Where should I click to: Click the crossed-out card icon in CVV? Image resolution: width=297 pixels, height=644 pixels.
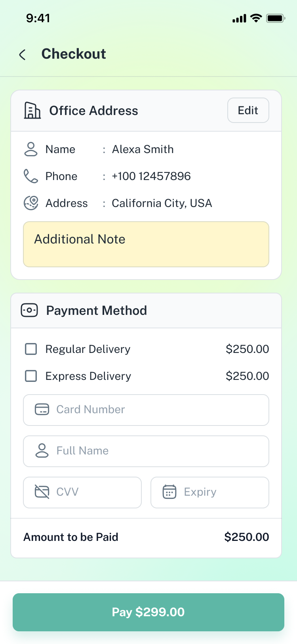(x=42, y=492)
